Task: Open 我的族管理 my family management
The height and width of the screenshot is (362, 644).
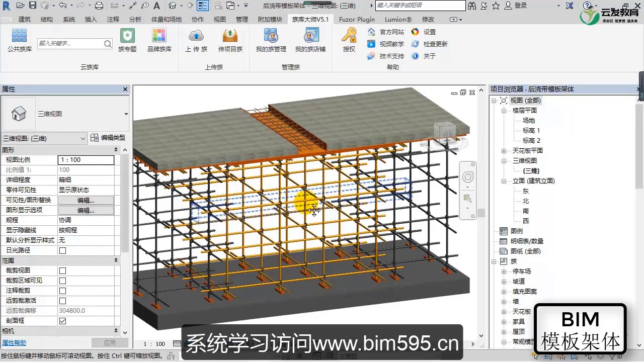Action: click(x=271, y=40)
